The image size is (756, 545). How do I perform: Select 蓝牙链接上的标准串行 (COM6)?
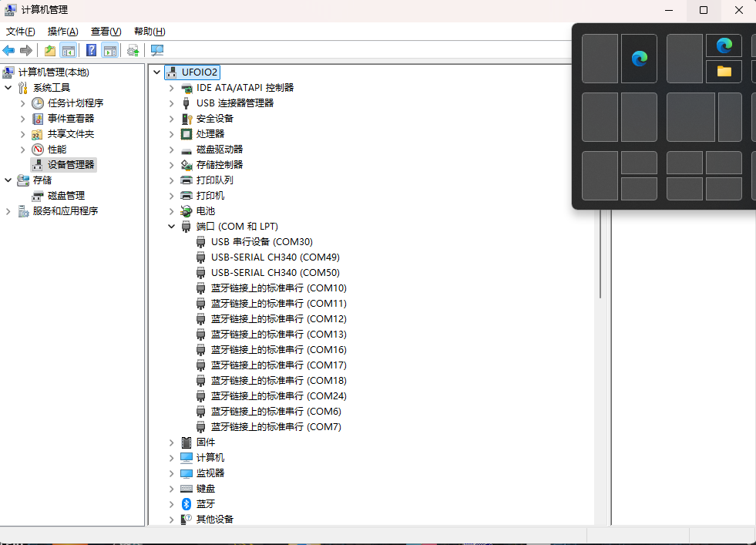[276, 412]
